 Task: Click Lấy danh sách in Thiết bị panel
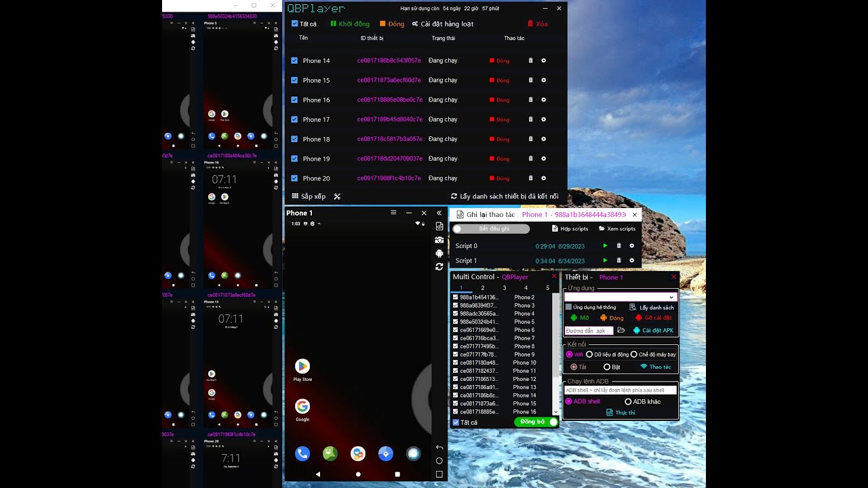pyautogui.click(x=652, y=308)
